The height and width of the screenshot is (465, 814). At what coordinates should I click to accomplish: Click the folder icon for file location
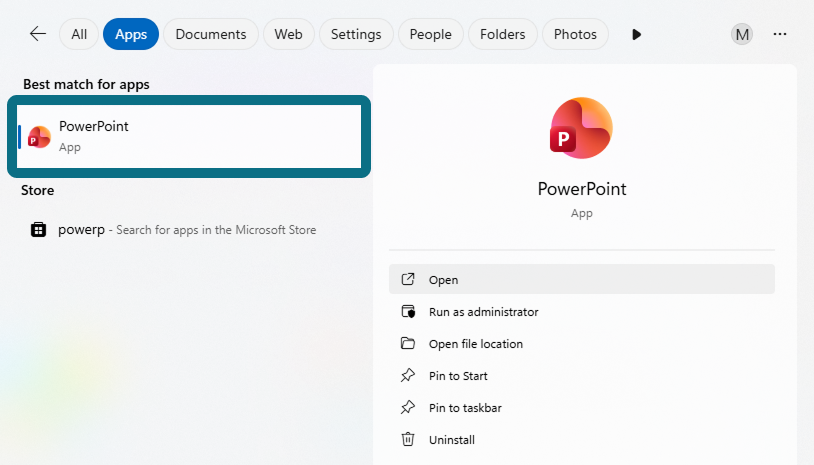point(408,344)
